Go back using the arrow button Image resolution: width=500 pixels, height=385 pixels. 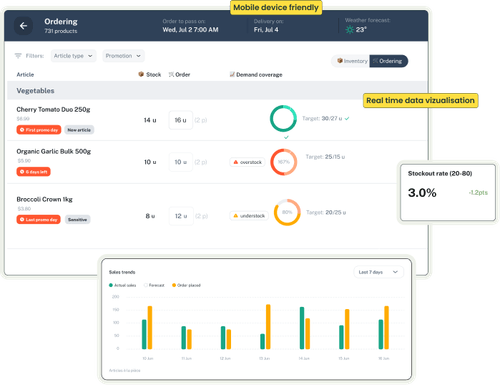[23, 26]
